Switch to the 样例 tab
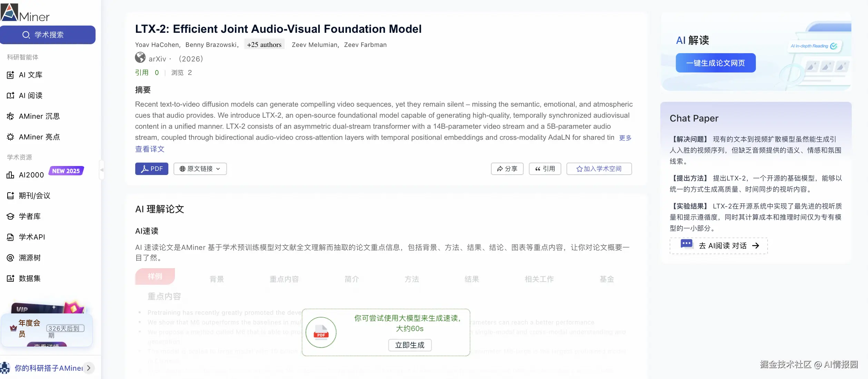This screenshot has width=868, height=379. (155, 276)
